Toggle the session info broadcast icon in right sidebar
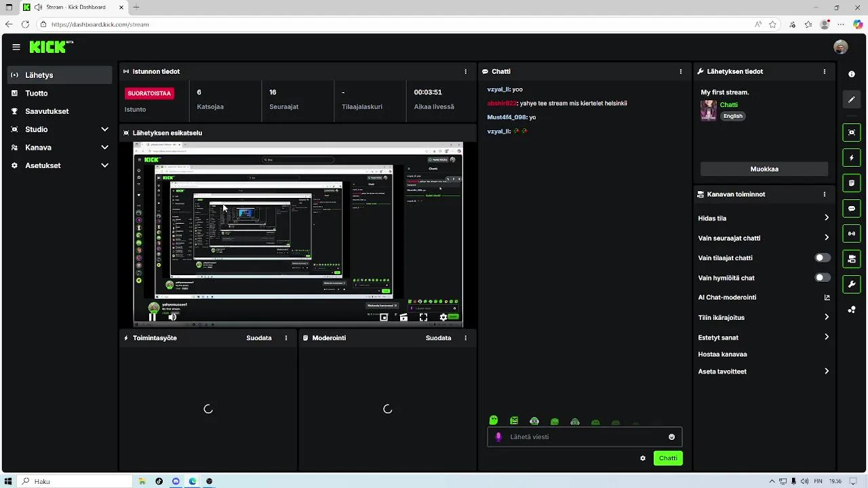This screenshot has width=868, height=488. click(x=852, y=234)
